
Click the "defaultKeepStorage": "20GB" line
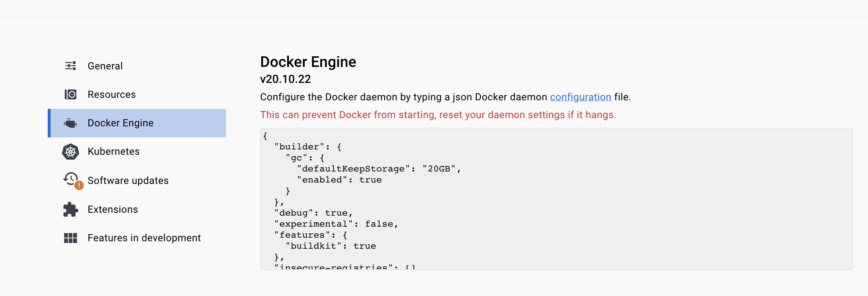pyautogui.click(x=379, y=169)
